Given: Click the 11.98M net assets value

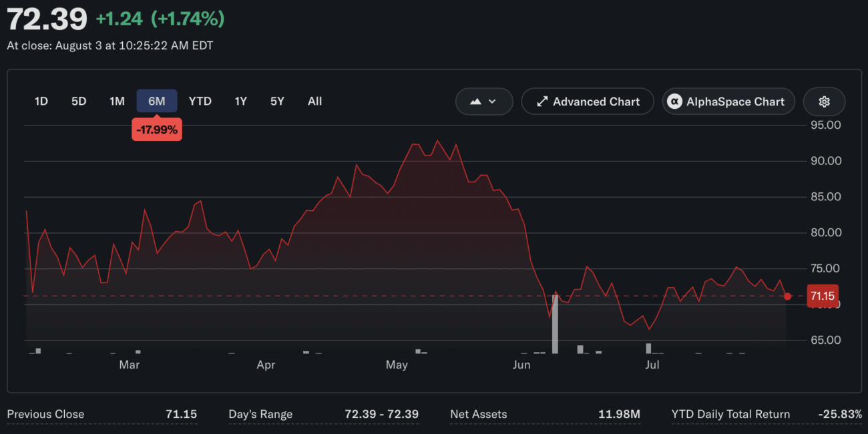Looking at the screenshot, I should click(x=619, y=414).
